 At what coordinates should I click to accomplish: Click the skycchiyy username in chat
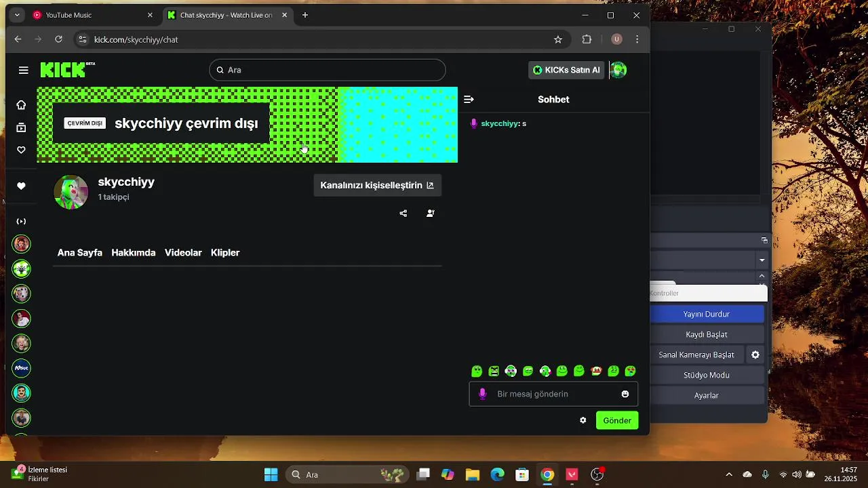pos(500,123)
